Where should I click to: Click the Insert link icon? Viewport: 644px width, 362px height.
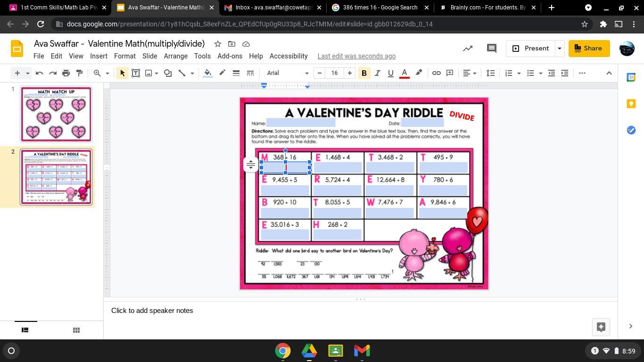[437, 73]
